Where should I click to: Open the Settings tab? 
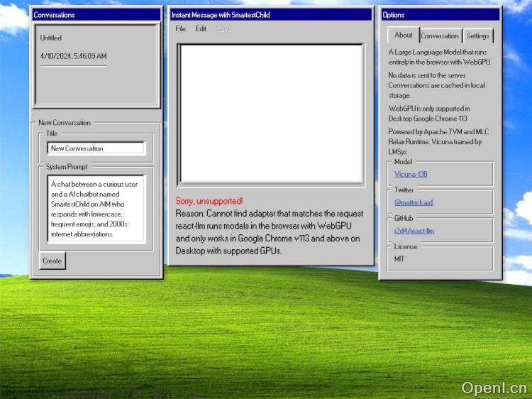tap(478, 35)
